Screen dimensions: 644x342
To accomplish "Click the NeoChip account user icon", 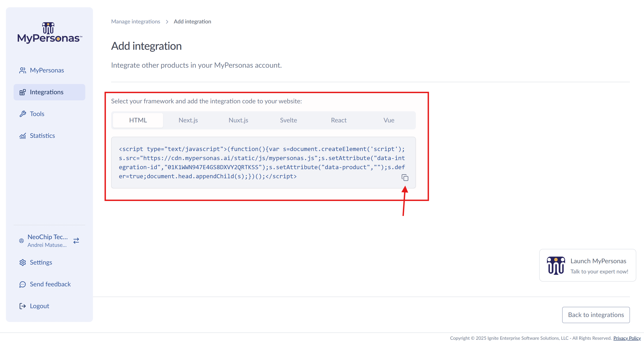I will click(22, 240).
